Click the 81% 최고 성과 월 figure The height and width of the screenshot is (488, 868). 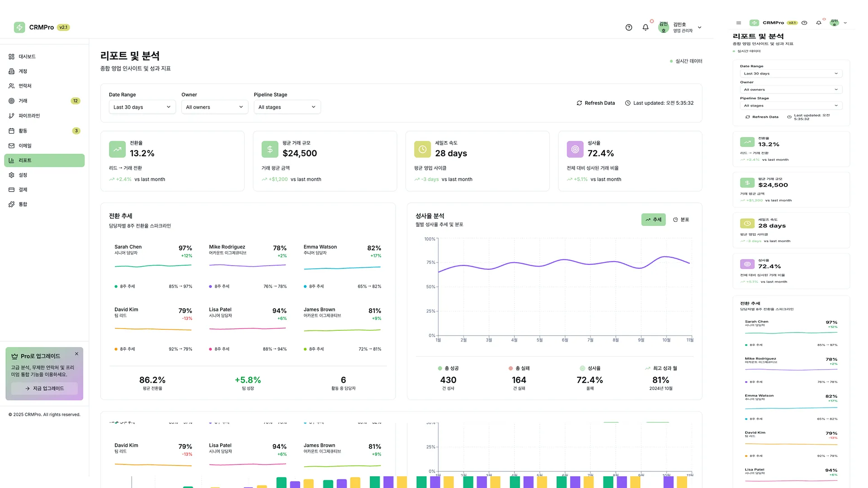[661, 380]
